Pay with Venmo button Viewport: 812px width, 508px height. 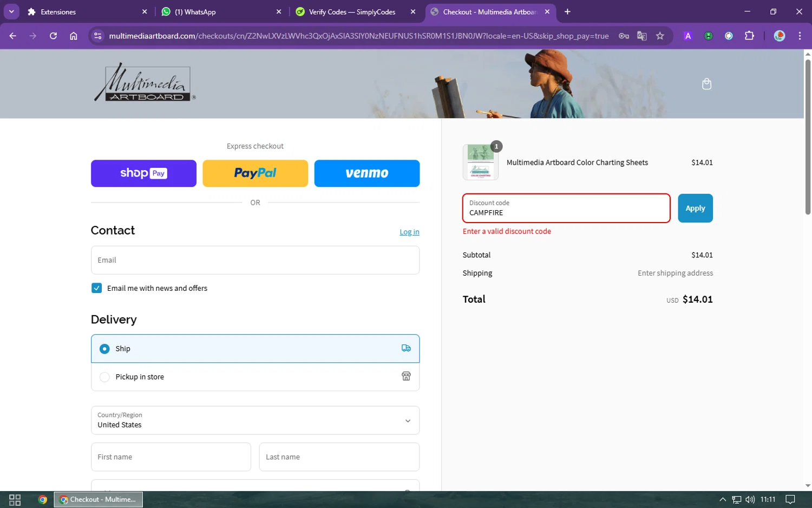(x=367, y=173)
